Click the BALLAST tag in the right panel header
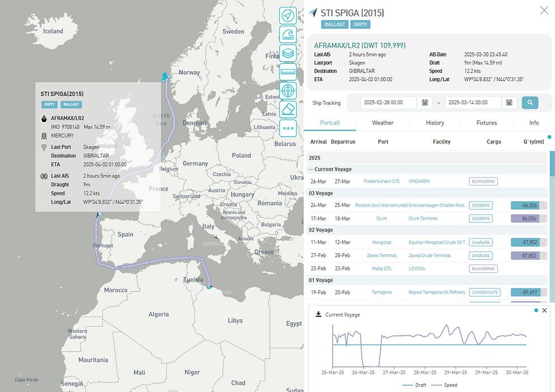The height and width of the screenshot is (392, 555). (335, 24)
